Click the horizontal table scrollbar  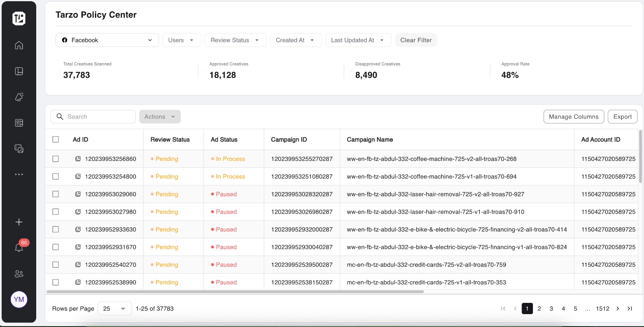tap(235, 292)
